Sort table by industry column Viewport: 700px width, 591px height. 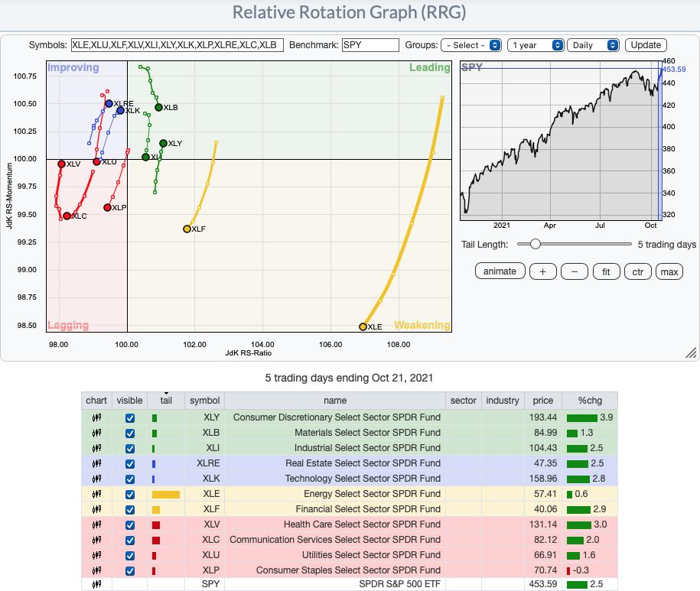(503, 401)
